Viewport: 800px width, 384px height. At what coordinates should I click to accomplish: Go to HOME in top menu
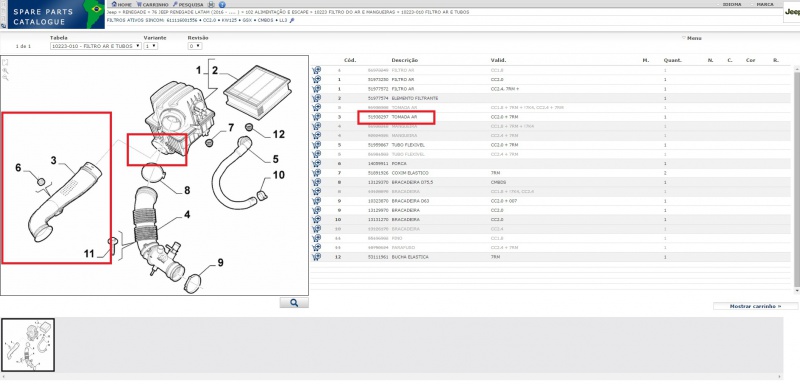pos(121,4)
